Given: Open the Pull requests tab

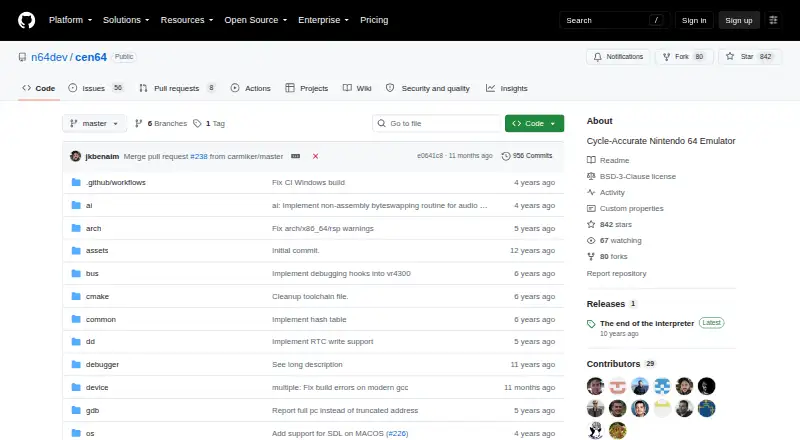Looking at the screenshot, I should (177, 88).
